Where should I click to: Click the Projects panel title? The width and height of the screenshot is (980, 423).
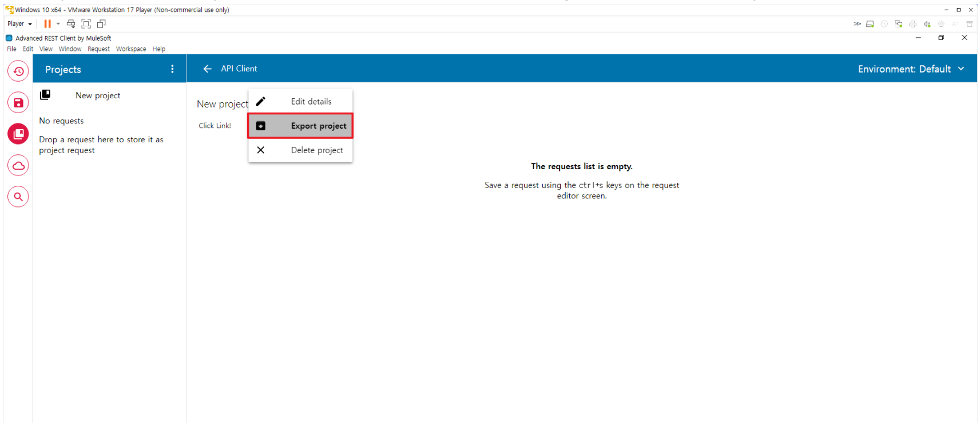(63, 70)
